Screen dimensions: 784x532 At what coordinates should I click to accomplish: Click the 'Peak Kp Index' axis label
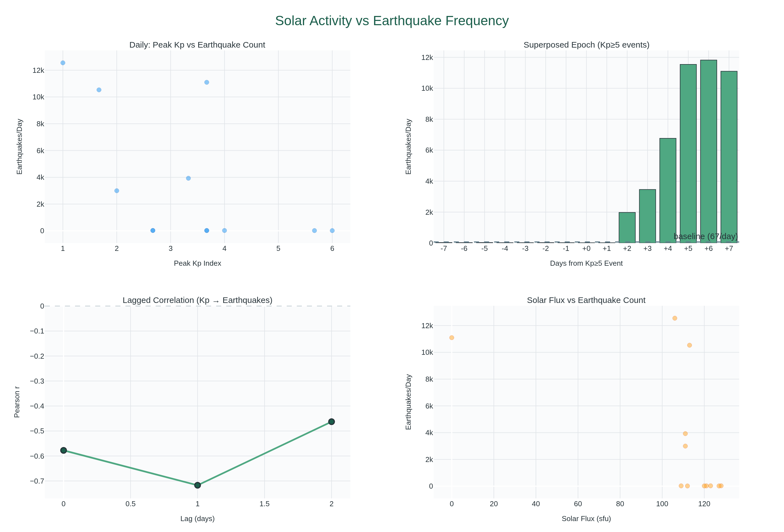(x=197, y=263)
